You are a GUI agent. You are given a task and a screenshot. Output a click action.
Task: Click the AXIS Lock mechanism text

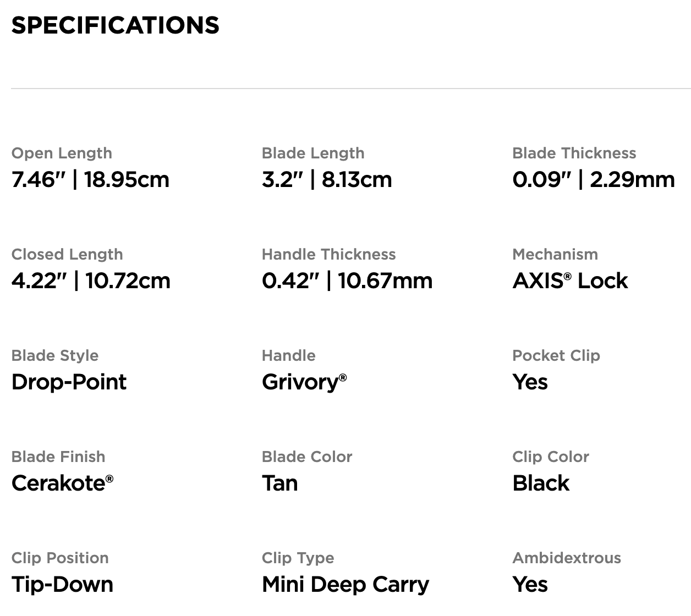[x=570, y=281]
